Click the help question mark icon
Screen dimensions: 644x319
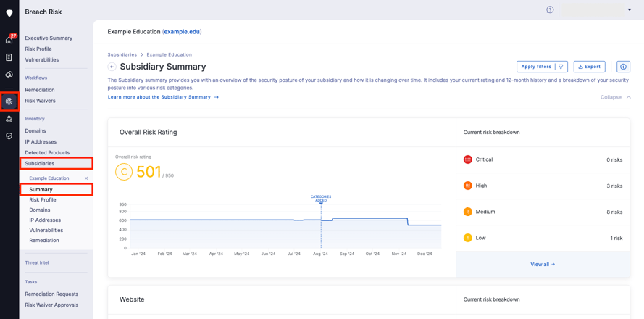[550, 10]
